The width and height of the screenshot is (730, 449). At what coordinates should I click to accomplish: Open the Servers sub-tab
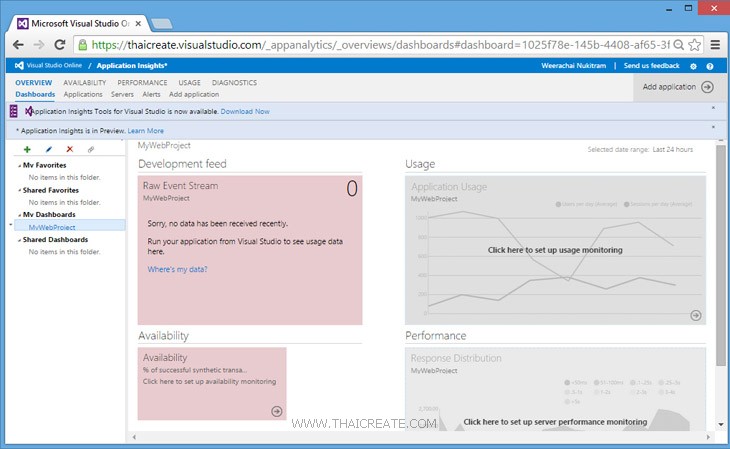coord(122,94)
